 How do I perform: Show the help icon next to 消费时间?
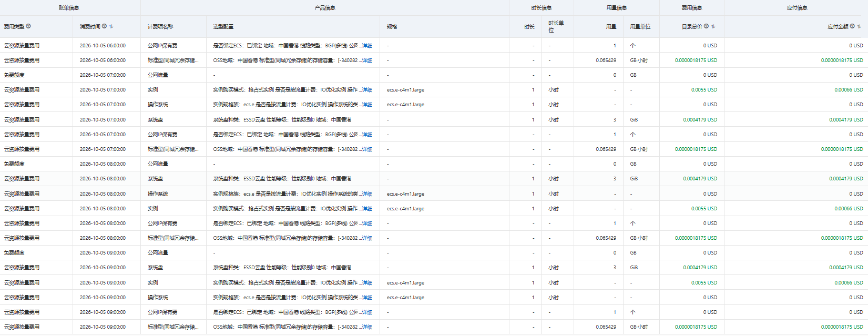(104, 26)
